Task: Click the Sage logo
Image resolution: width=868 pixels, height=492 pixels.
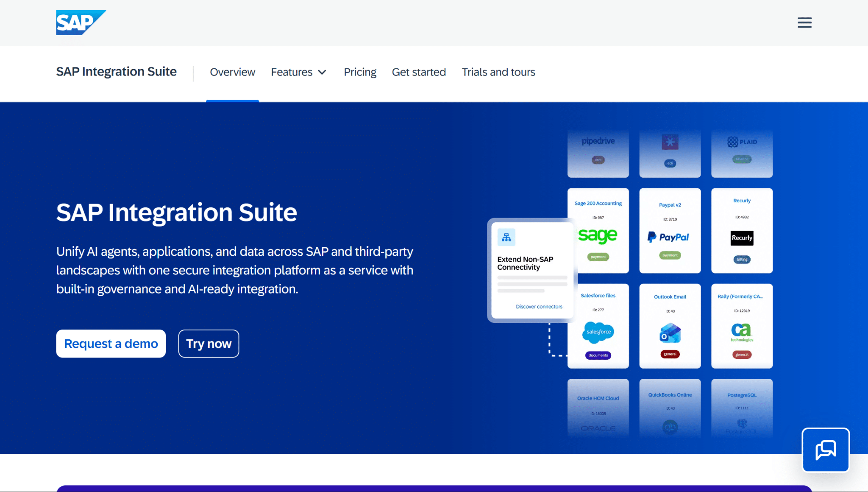Action: coord(598,236)
